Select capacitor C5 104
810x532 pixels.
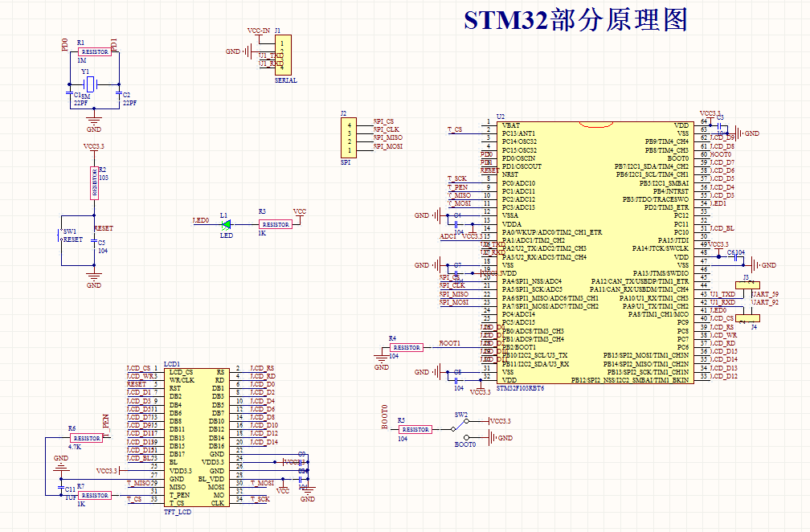(x=94, y=241)
